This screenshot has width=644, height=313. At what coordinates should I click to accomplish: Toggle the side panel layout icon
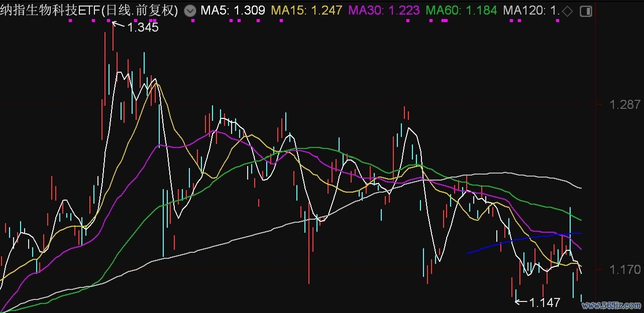(587, 11)
